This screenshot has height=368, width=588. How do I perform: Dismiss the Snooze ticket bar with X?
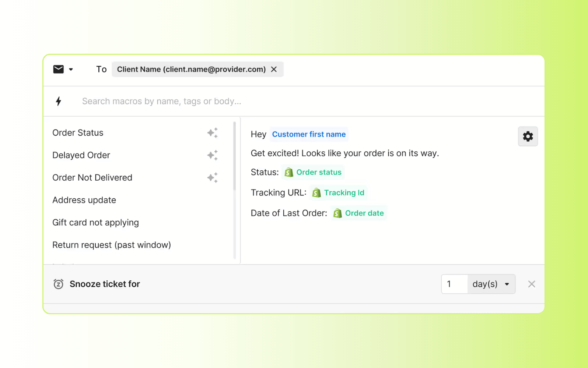point(531,284)
